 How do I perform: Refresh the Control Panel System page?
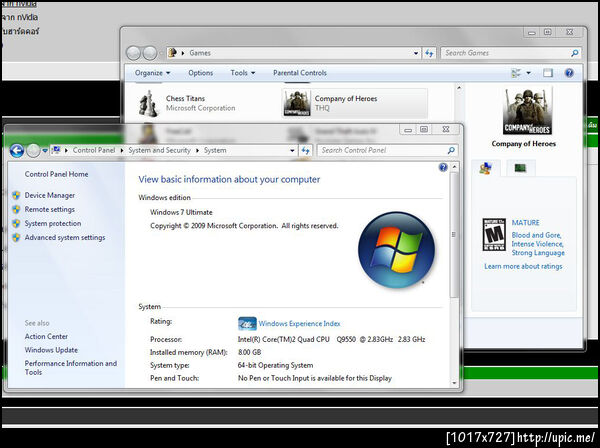point(305,151)
